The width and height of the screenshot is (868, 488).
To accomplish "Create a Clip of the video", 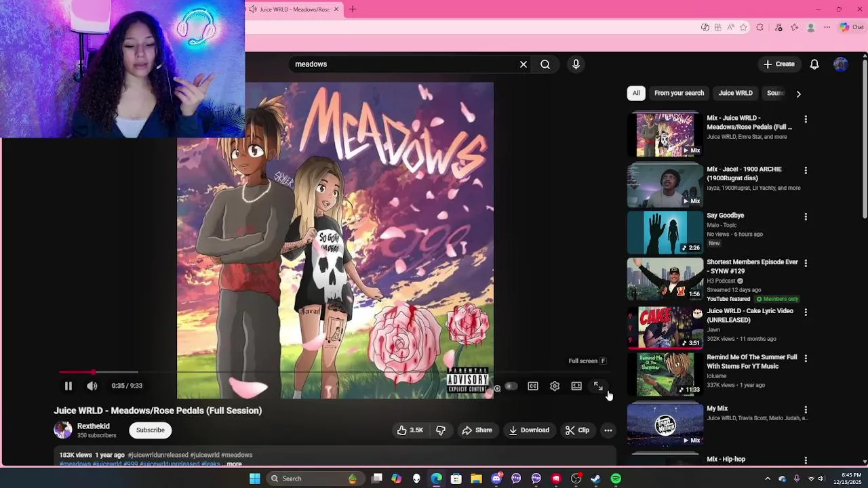I will tap(577, 430).
